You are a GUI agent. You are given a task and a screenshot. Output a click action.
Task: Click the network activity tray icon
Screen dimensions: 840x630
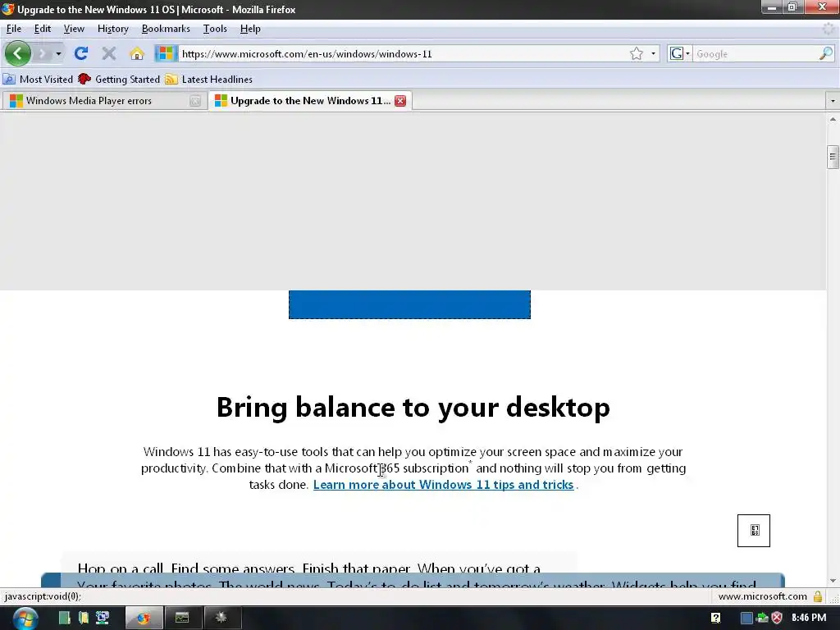coord(762,619)
